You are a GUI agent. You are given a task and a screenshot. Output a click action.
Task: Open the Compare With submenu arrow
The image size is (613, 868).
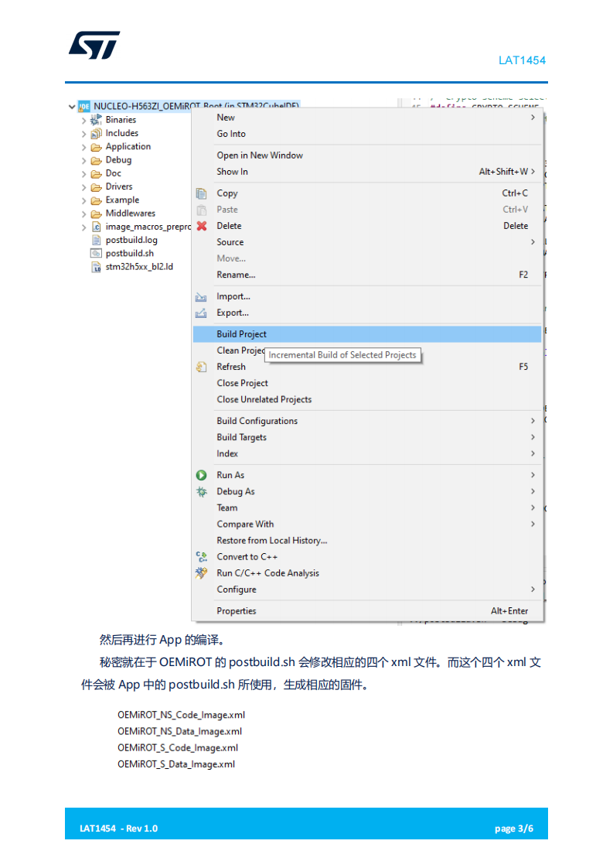point(533,524)
